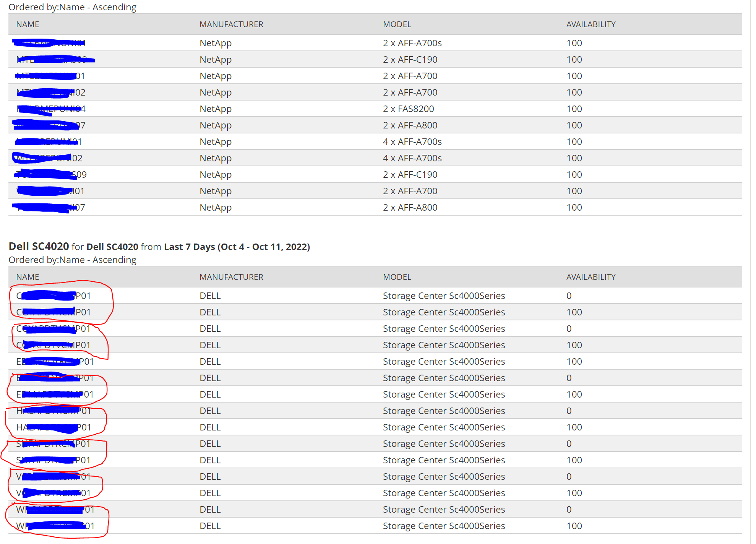Click availability 0 in first Dell row
Image resolution: width=756 pixels, height=544 pixels.
tap(569, 296)
